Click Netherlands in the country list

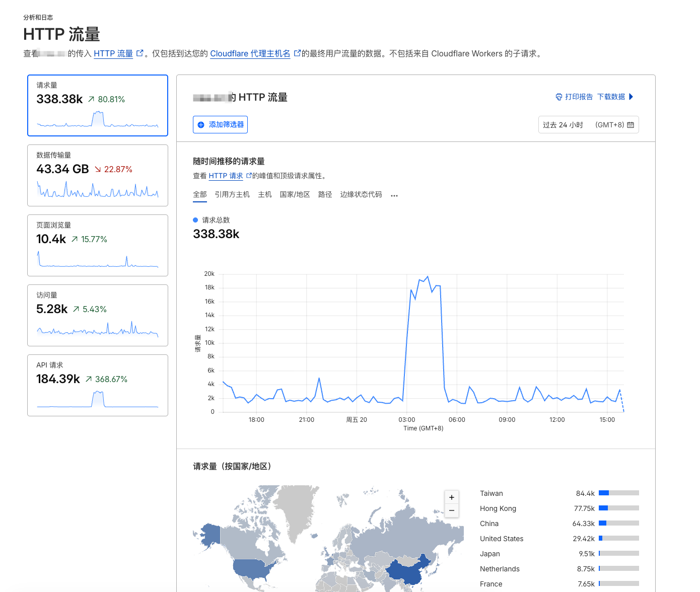coord(500,569)
